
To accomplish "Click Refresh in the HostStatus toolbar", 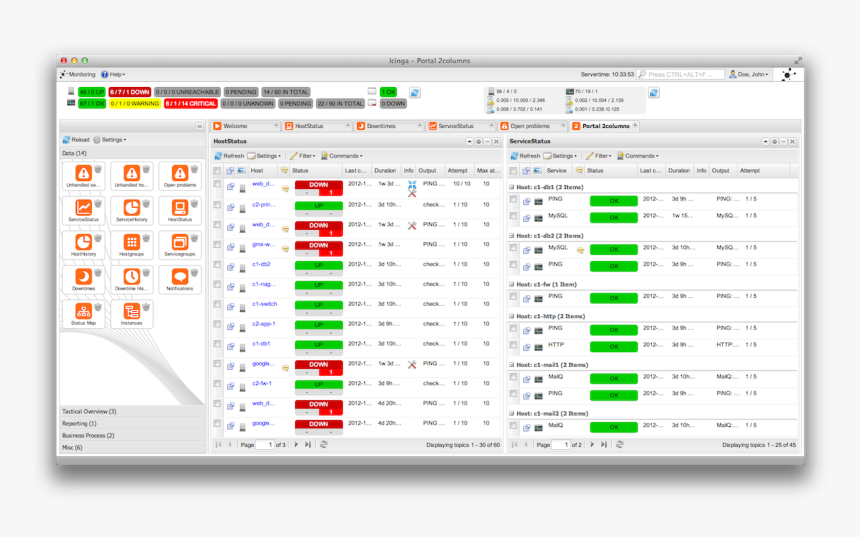I will point(229,156).
